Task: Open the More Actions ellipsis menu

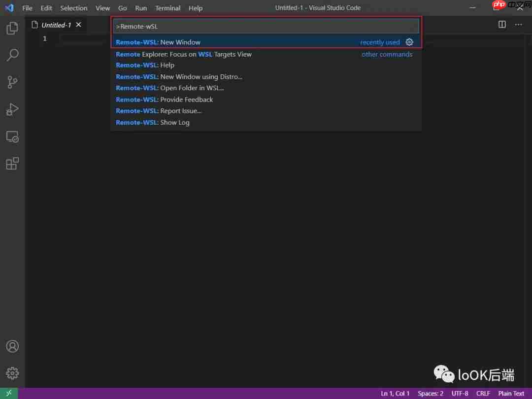Action: (x=518, y=24)
